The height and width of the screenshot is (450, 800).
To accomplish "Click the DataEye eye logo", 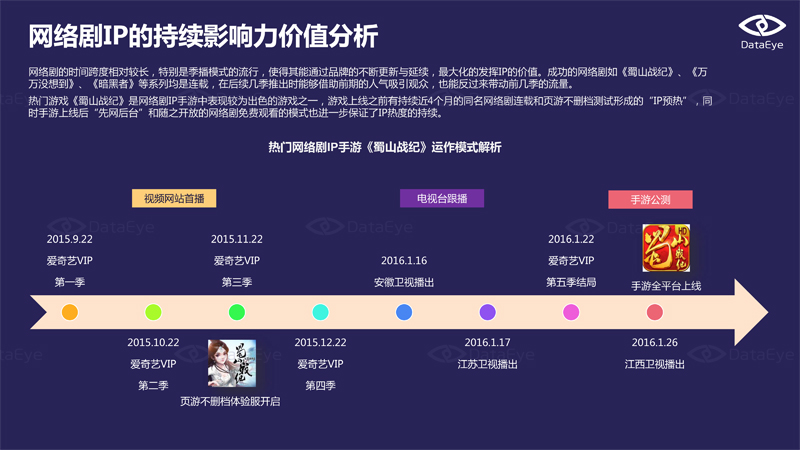I will 762,26.
